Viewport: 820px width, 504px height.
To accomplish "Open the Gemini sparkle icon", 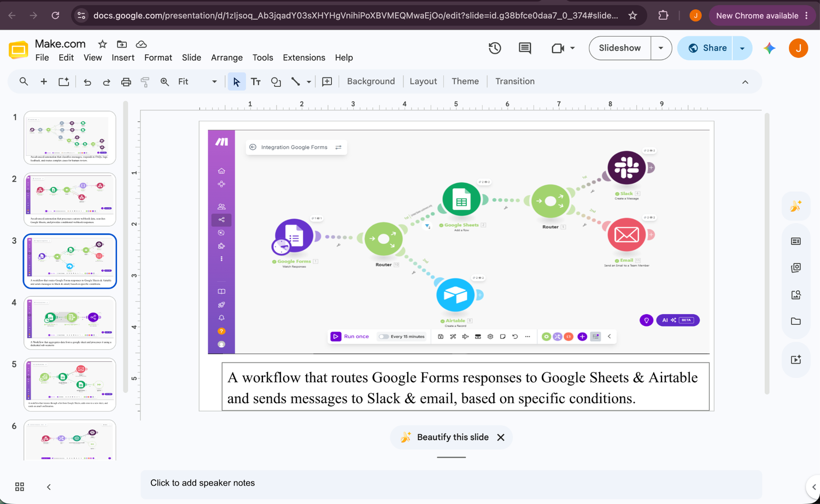I will point(770,48).
